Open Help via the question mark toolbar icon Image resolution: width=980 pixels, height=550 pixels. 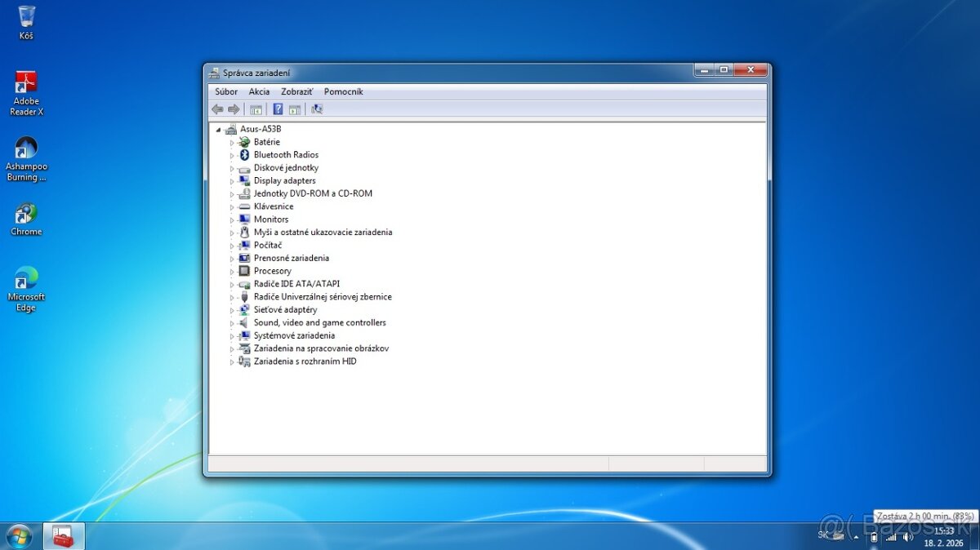click(x=278, y=109)
